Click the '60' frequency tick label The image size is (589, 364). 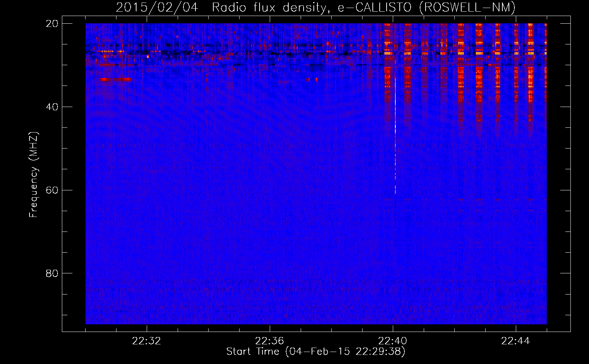(52, 190)
